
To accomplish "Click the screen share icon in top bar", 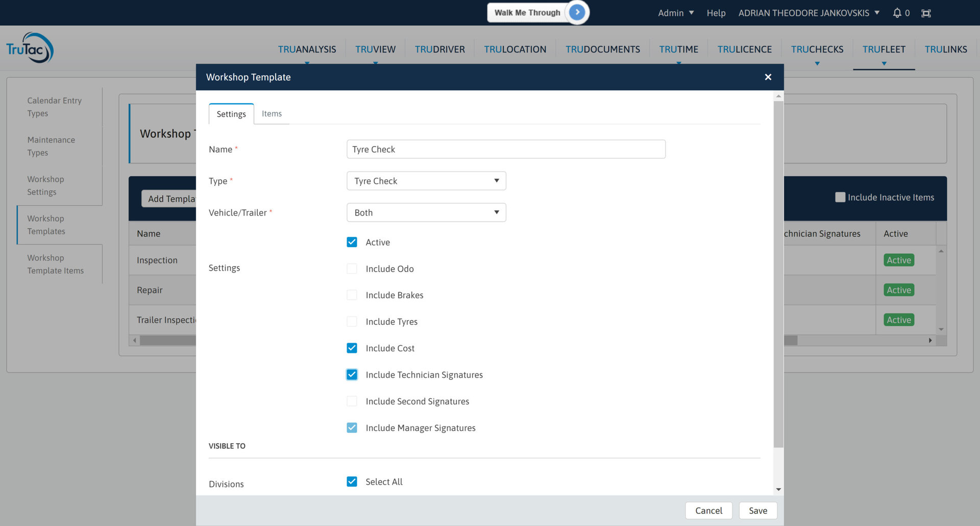I will (x=925, y=13).
